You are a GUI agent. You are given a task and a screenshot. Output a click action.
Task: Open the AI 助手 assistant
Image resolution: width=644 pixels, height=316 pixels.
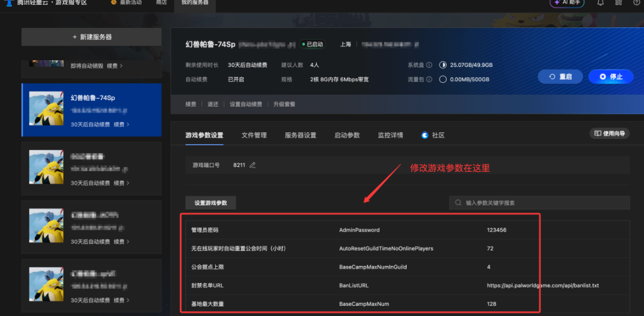point(567,2)
